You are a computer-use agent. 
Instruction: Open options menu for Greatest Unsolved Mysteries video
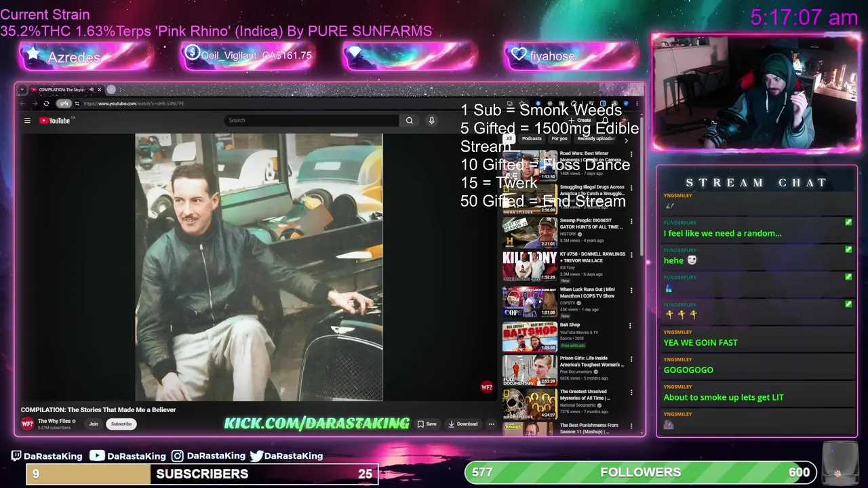(x=631, y=392)
